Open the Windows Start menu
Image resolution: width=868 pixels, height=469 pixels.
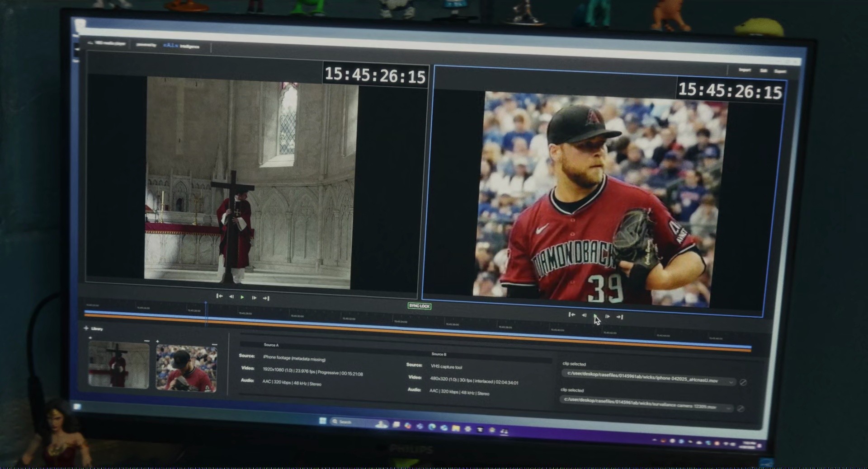322,421
